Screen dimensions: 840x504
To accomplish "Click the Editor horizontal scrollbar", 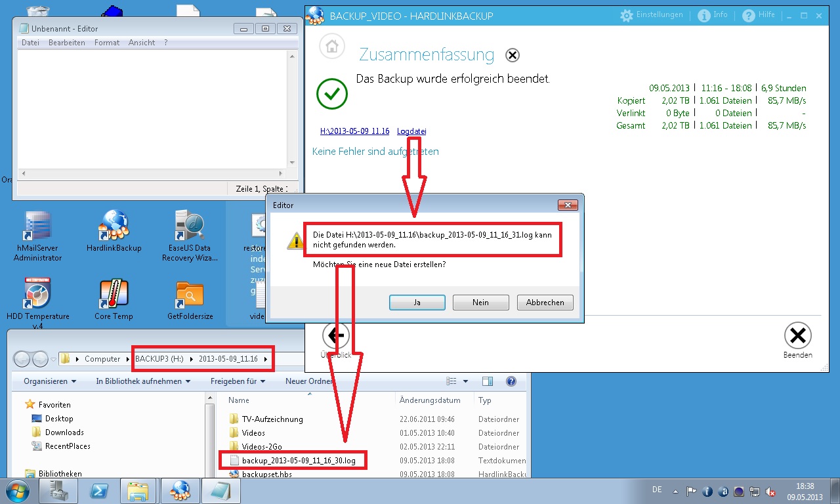I will pos(152,174).
